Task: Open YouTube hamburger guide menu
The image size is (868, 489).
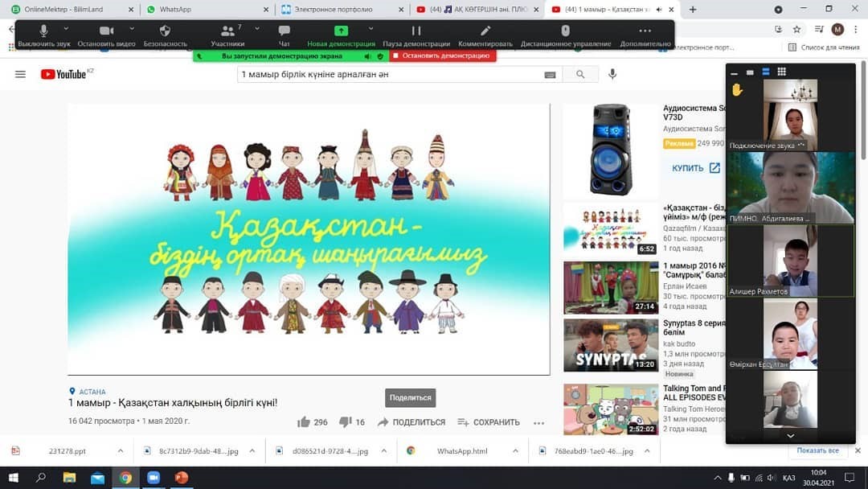Action: pyautogui.click(x=20, y=74)
